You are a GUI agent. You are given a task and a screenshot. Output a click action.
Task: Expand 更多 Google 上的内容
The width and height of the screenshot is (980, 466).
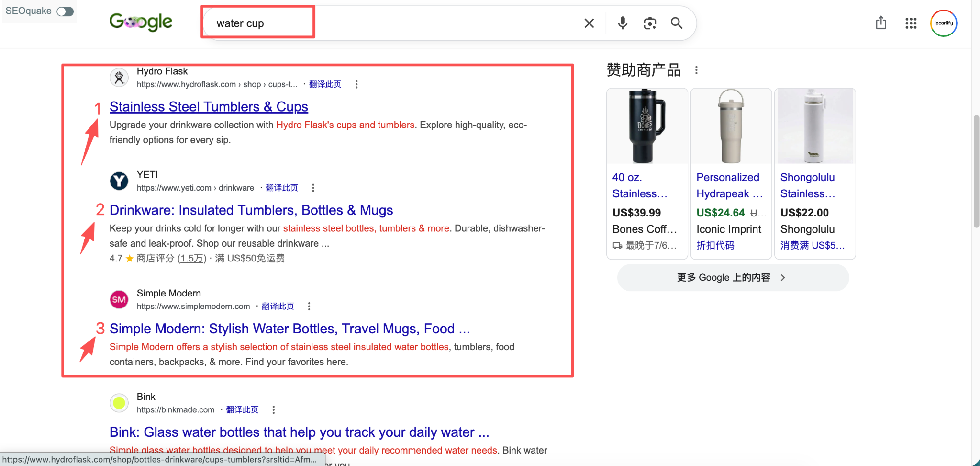click(x=733, y=277)
